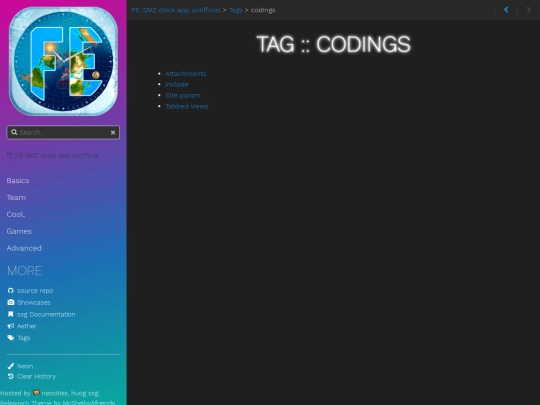540x405 pixels.
Task: Open the neocities hosting link
Action: coord(55,393)
